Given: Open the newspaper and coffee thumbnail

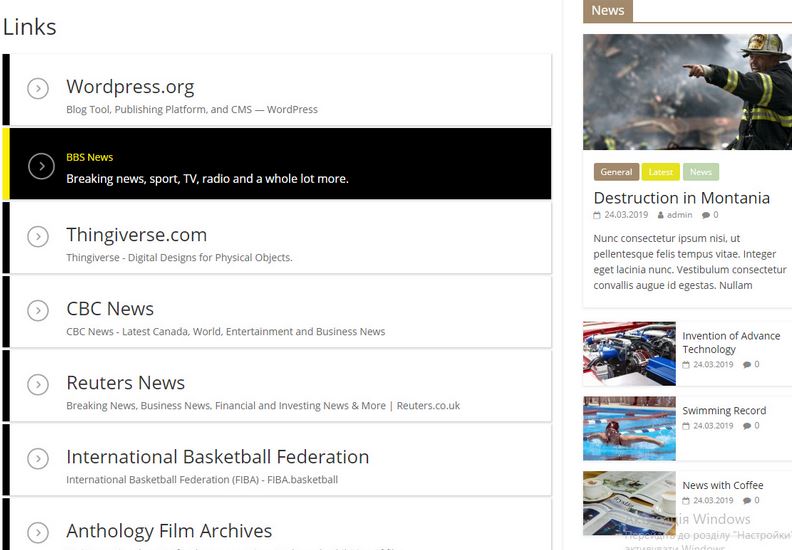Looking at the screenshot, I should click(629, 503).
